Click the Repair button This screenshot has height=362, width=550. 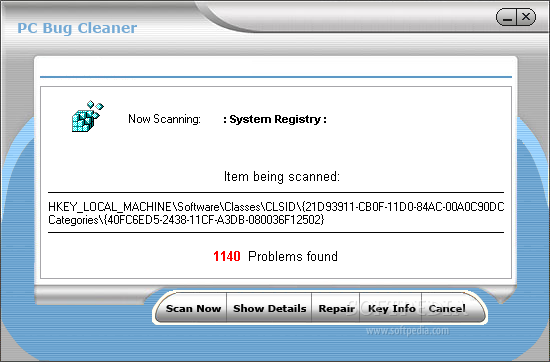click(x=336, y=308)
